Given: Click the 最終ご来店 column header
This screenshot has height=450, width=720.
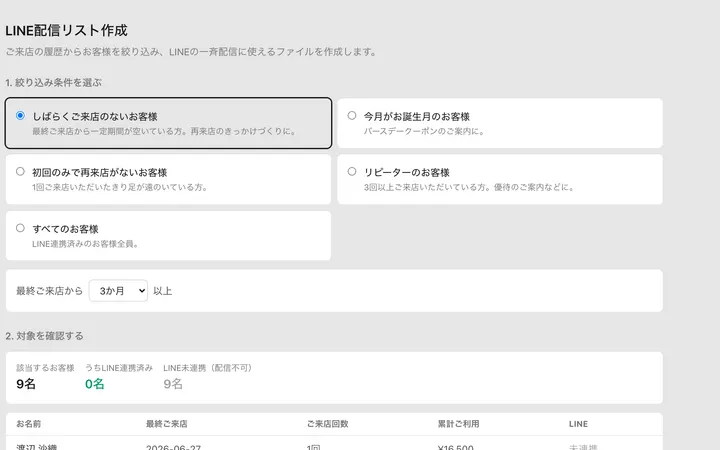Looking at the screenshot, I should pyautogui.click(x=167, y=424).
